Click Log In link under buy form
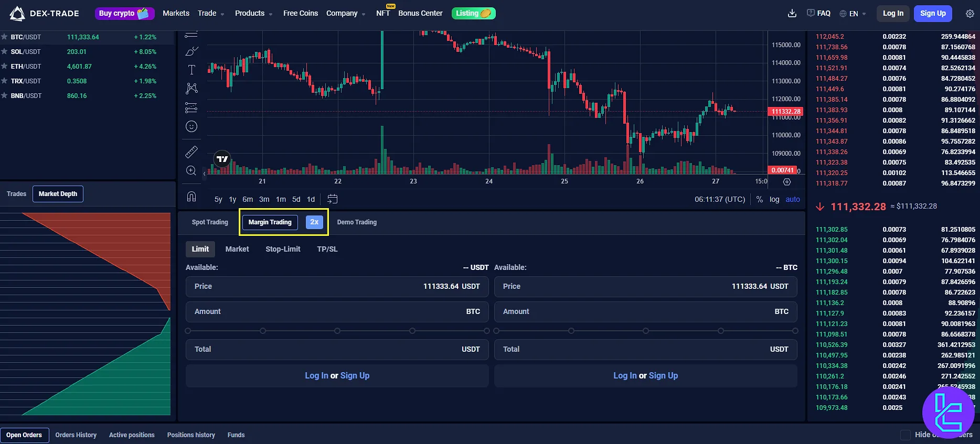This screenshot has width=980, height=444. pos(316,375)
